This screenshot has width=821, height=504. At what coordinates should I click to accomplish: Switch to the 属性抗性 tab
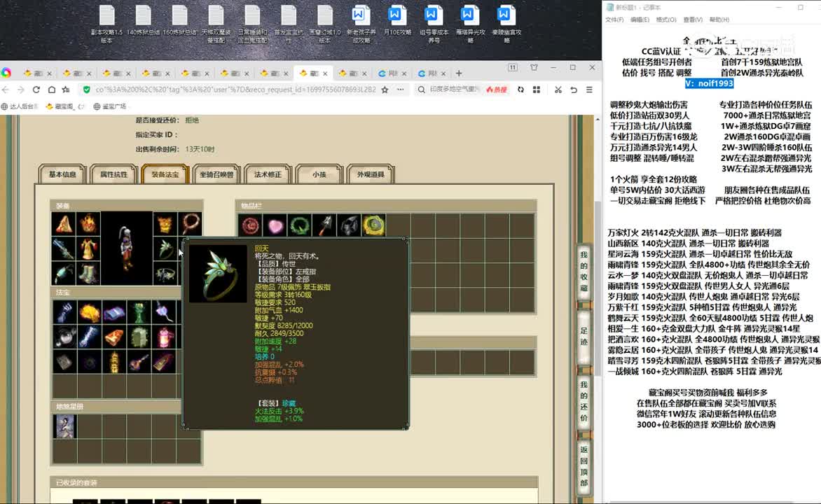[x=113, y=174]
